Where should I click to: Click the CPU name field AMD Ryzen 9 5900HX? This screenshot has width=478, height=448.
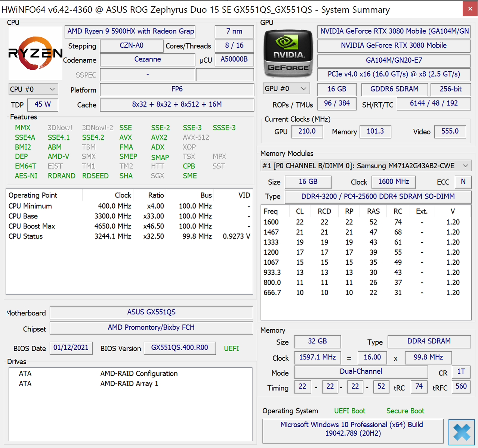pos(130,31)
